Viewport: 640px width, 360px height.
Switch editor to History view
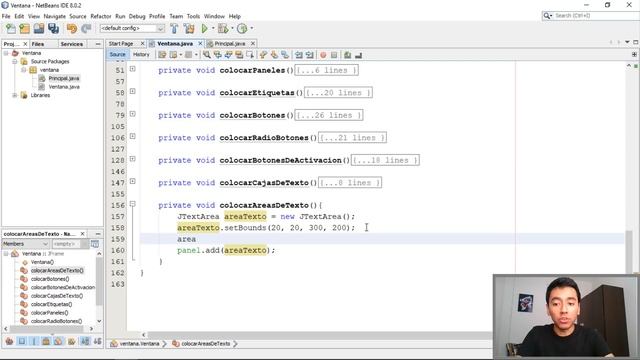click(x=141, y=54)
